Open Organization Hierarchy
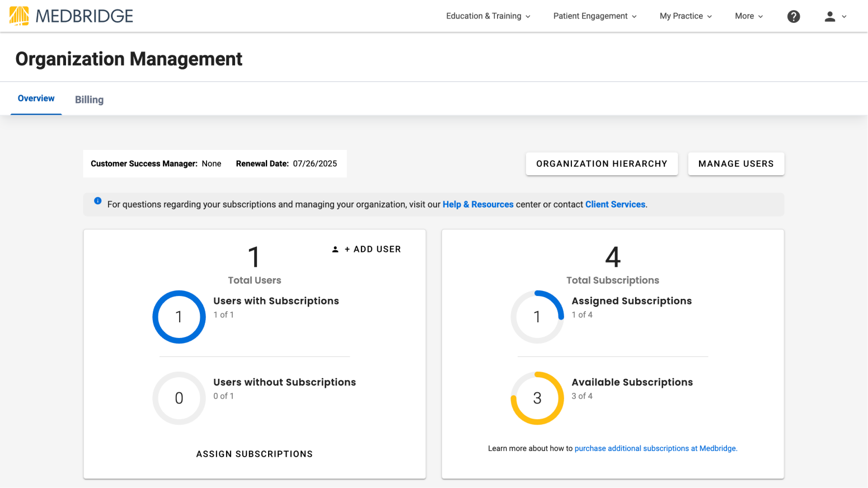868x488 pixels. 602,164
